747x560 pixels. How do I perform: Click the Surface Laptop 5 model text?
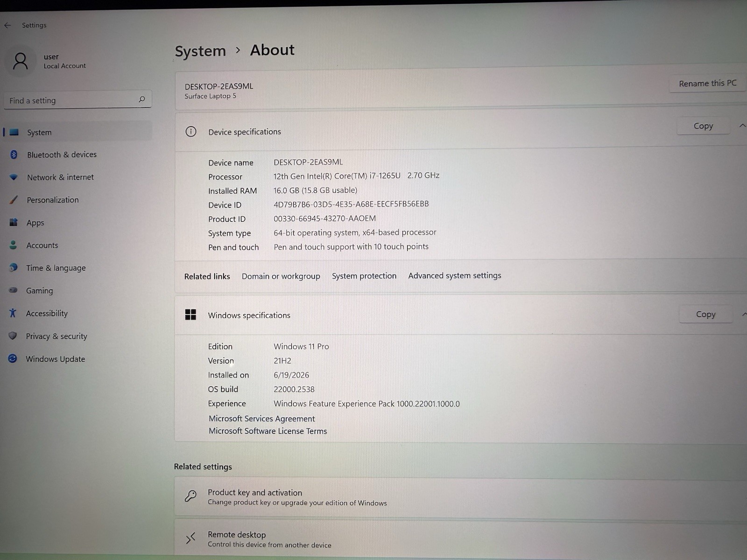210,96
